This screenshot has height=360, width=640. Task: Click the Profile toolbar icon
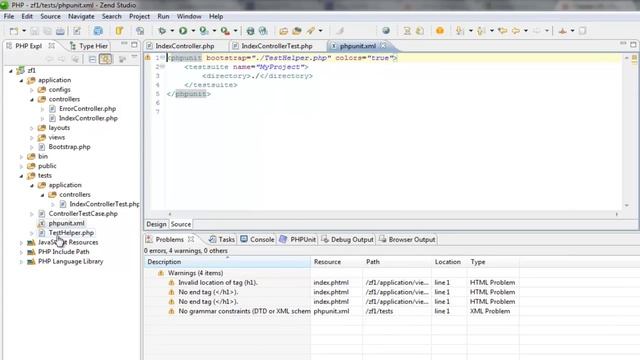pos(204,31)
